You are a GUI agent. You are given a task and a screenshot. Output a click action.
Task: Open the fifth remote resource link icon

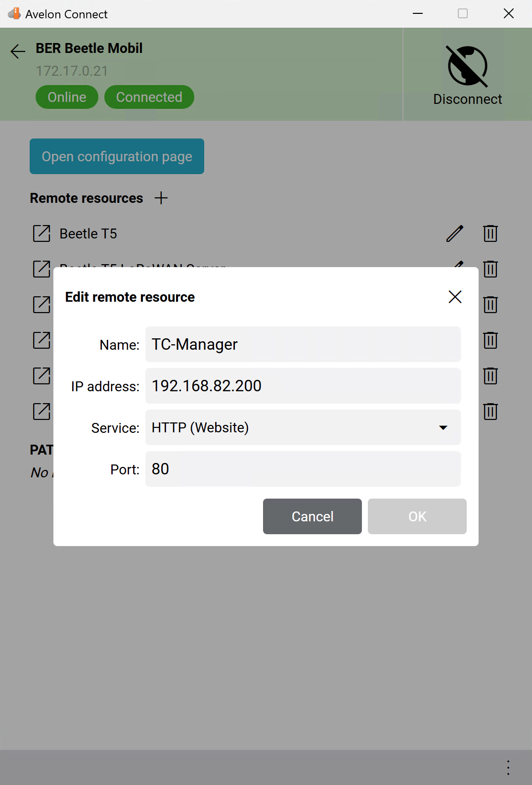click(x=42, y=376)
